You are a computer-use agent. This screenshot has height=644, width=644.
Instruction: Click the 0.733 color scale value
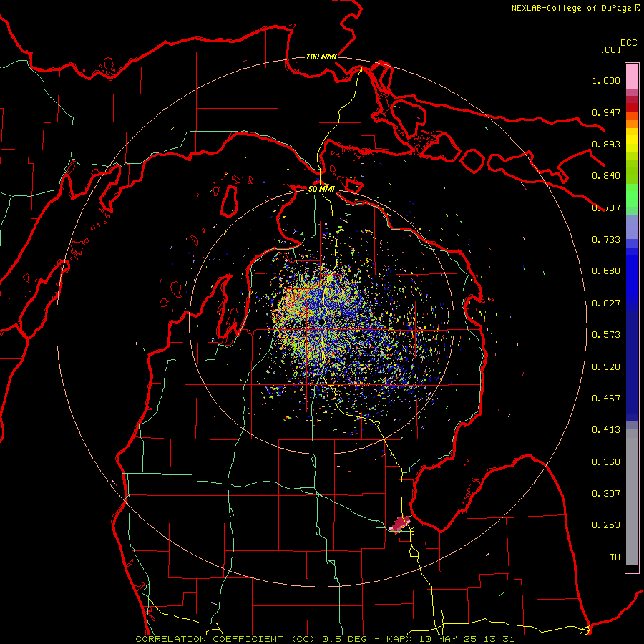pos(606,240)
